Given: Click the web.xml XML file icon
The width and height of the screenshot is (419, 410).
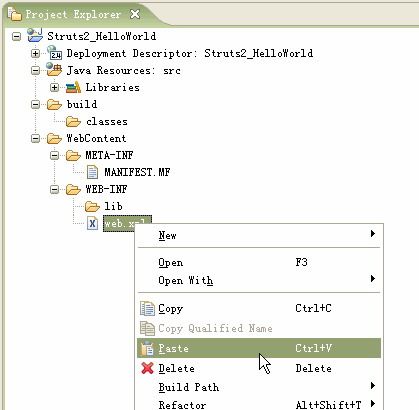Looking at the screenshot, I should tap(92, 223).
